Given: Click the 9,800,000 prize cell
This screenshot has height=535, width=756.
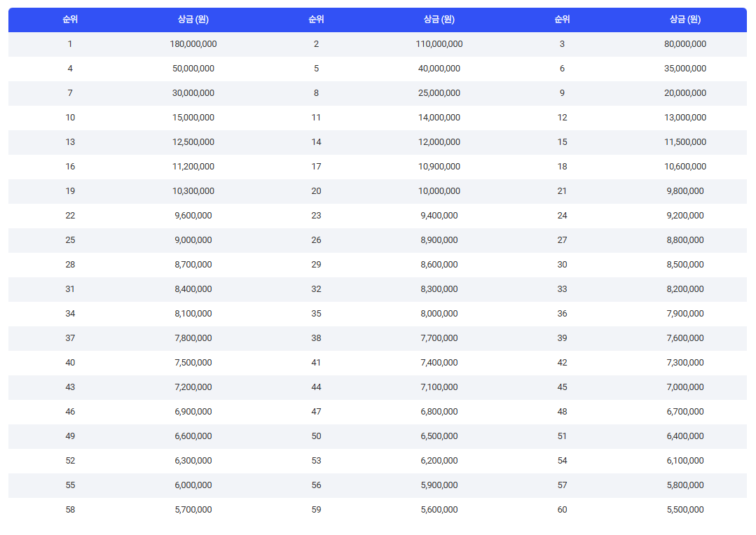Looking at the screenshot, I should (x=685, y=191).
